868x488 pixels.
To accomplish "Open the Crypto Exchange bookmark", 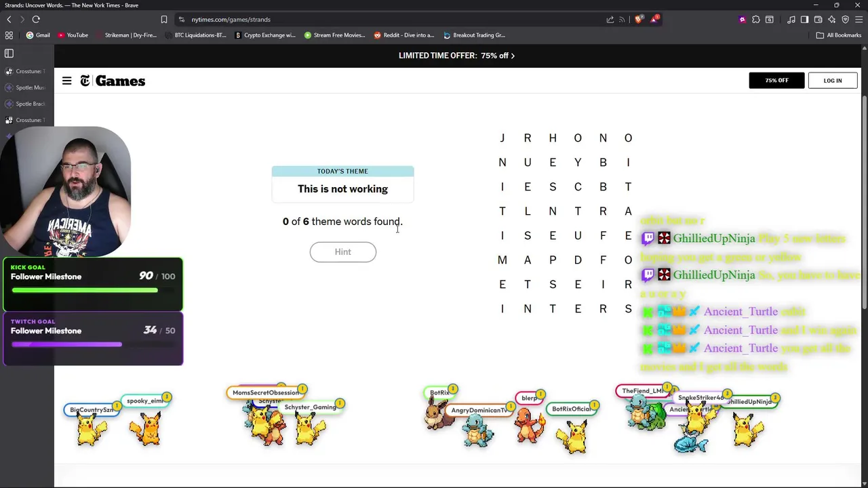I will tap(265, 35).
